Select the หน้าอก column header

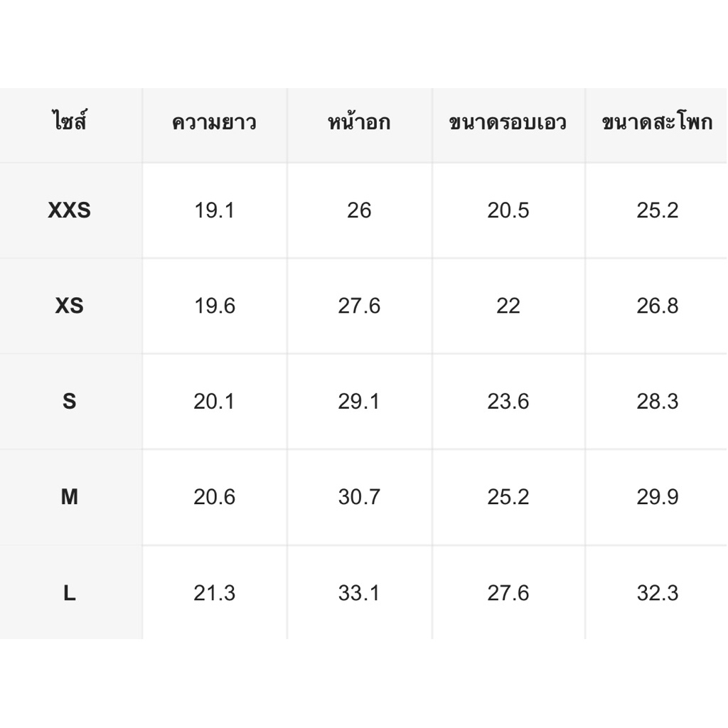[359, 123]
